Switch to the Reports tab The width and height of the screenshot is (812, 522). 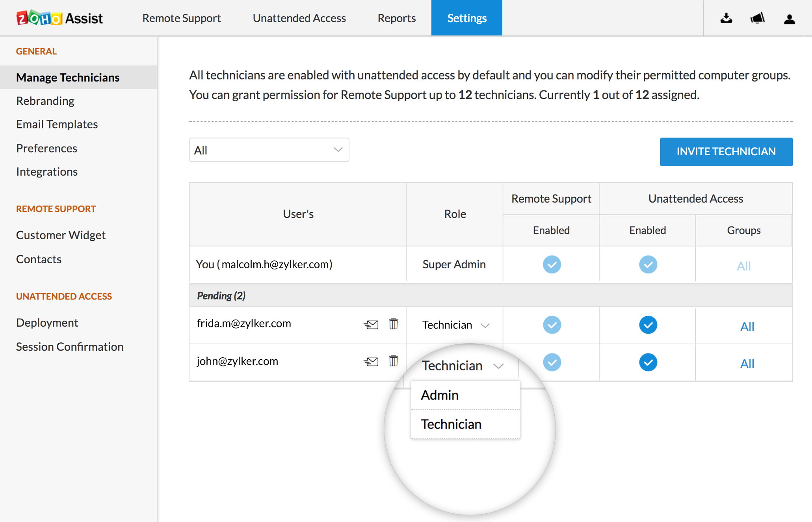[x=396, y=18]
